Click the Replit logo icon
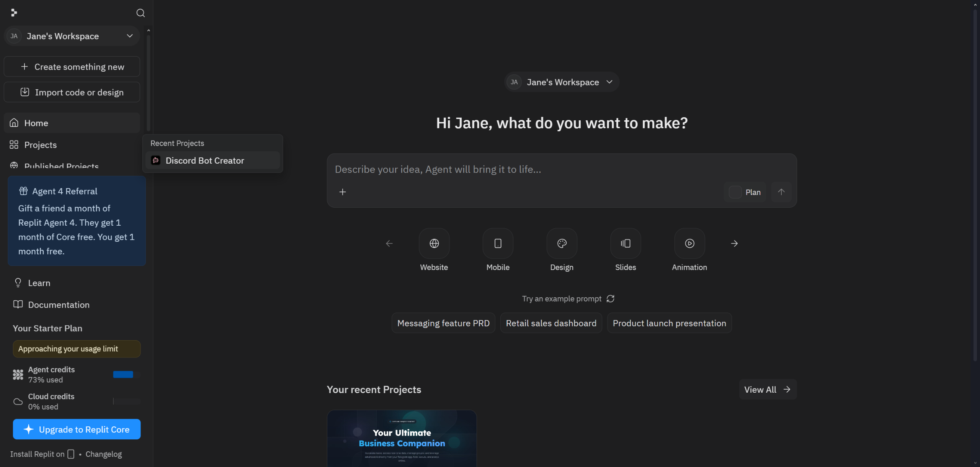This screenshot has width=980, height=467. tap(14, 13)
